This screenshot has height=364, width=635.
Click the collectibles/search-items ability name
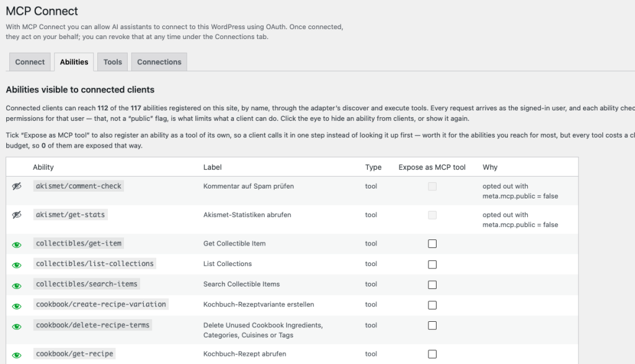(87, 284)
